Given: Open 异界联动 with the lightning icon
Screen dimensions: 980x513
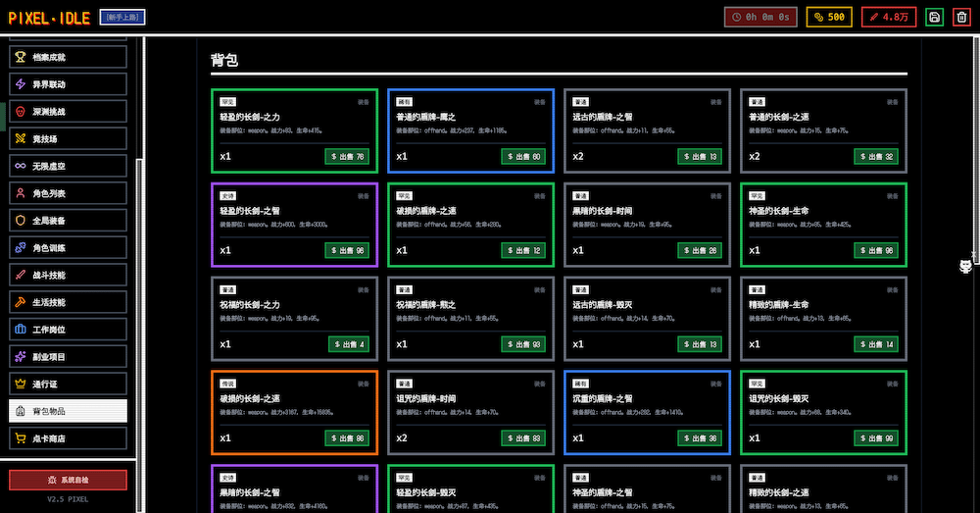Looking at the screenshot, I should point(68,84).
